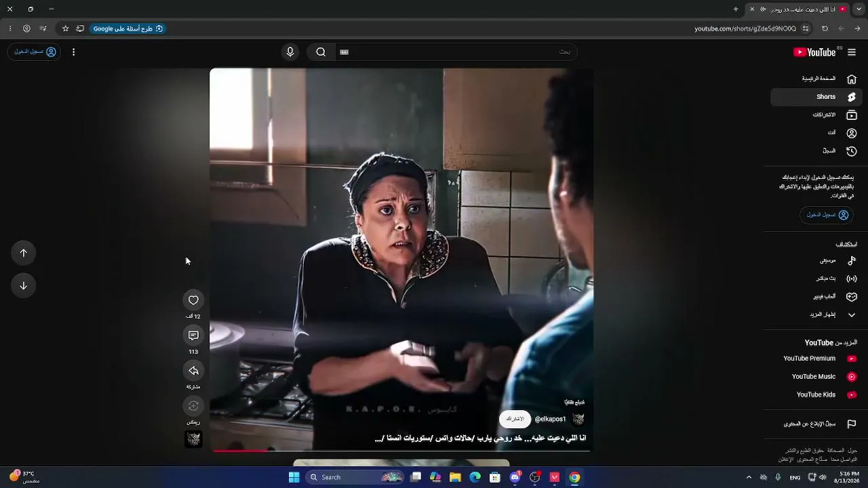Screen dimensions: 868x488
Task: Open the Gaming icon in sidebar
Action: [852, 297]
